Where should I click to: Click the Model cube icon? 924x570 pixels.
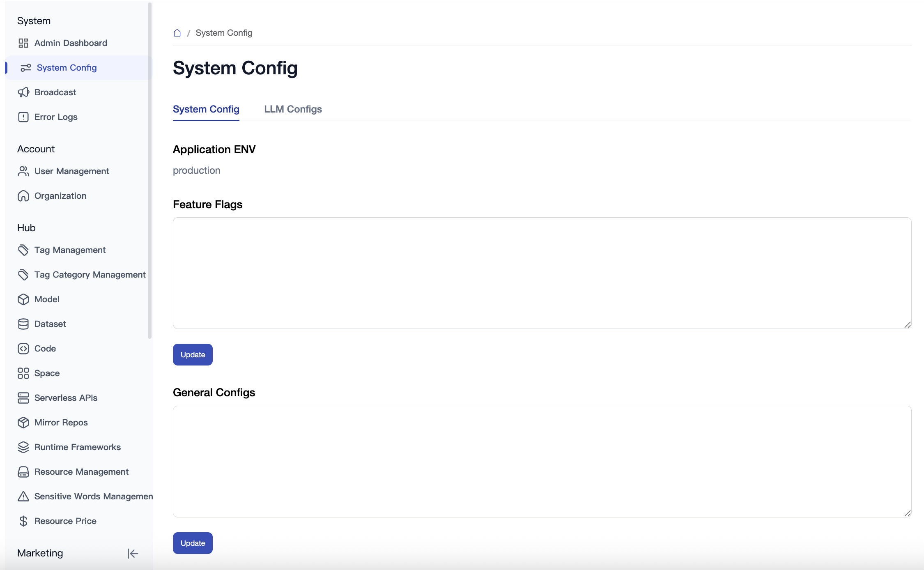point(23,299)
